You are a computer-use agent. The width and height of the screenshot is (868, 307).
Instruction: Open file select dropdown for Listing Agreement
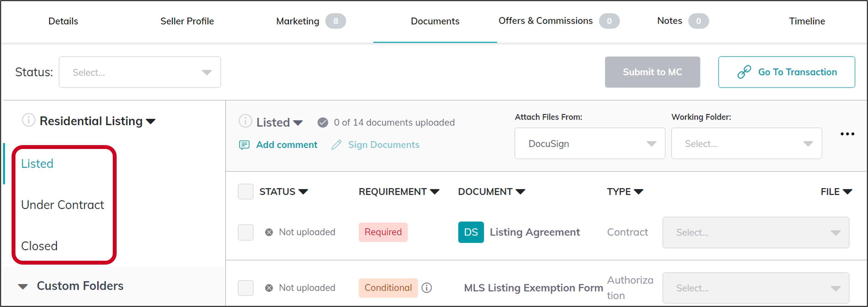click(x=756, y=232)
